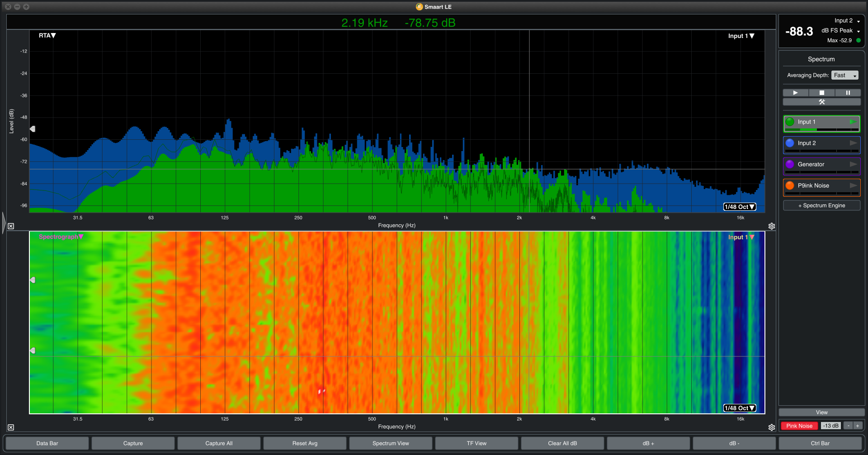Open Averaging Depth Fast dropdown

point(845,75)
